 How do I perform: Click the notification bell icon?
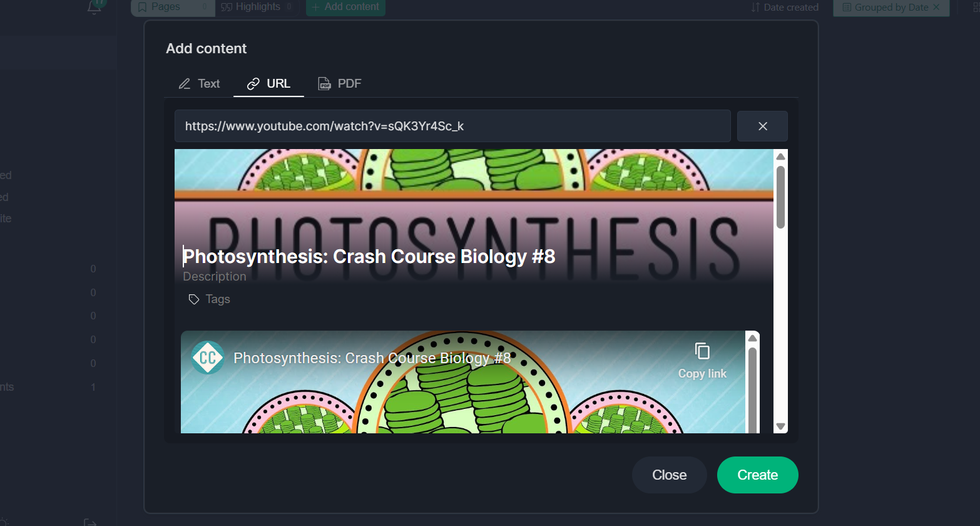94,8
